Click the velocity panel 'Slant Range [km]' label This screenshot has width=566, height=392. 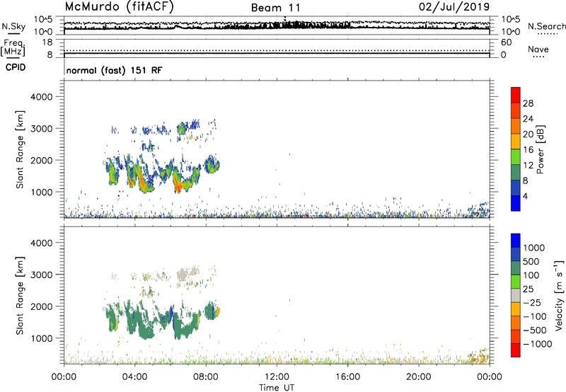[x=20, y=296]
